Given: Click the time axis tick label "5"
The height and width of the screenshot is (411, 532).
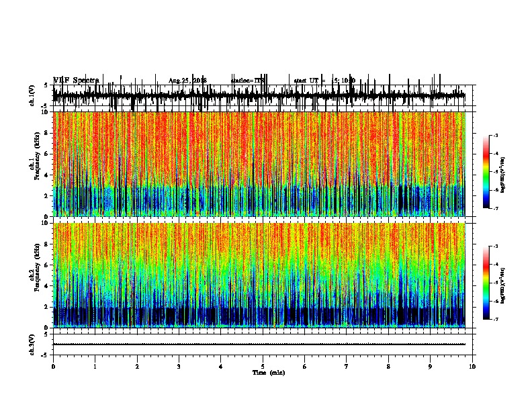Looking at the screenshot, I should point(263,367).
